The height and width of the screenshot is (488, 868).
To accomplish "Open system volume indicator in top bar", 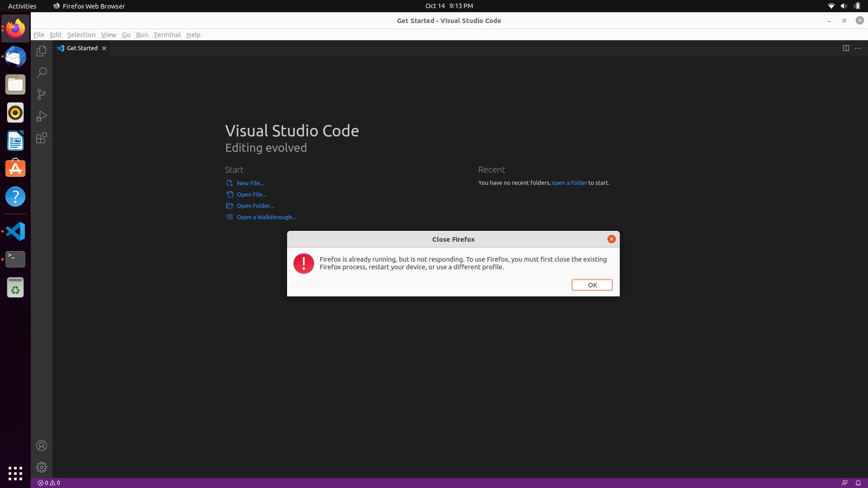I will coord(844,6).
